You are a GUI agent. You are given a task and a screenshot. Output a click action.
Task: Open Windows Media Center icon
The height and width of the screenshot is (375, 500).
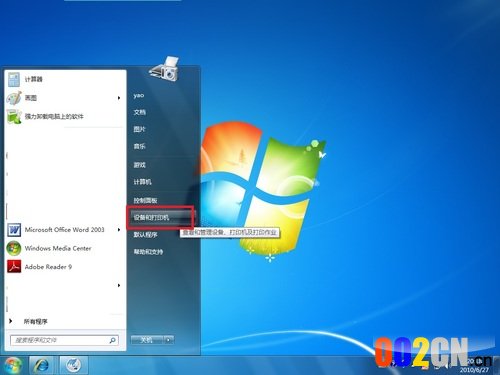click(x=14, y=248)
